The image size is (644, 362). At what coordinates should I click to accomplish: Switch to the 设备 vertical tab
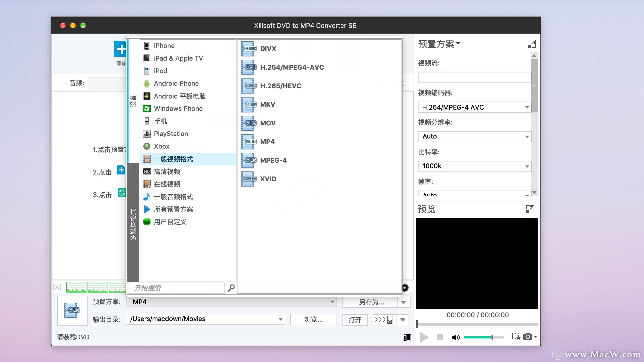point(133,101)
